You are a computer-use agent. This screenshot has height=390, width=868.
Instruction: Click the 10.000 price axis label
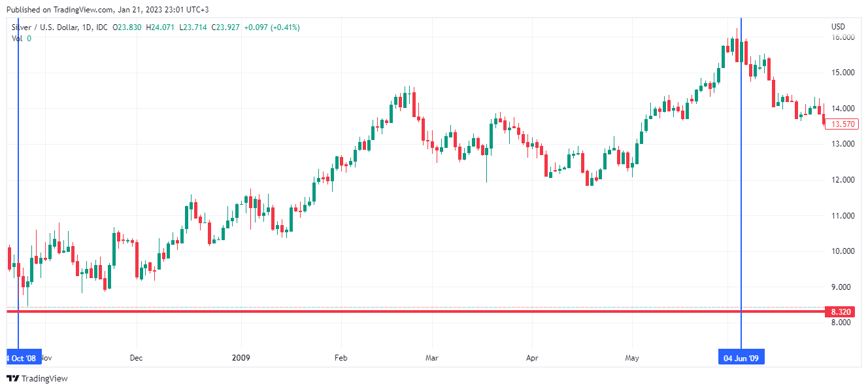pyautogui.click(x=843, y=251)
